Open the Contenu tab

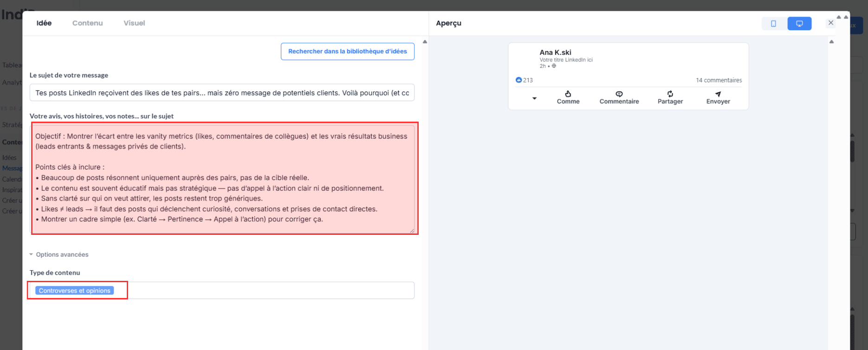coord(87,23)
